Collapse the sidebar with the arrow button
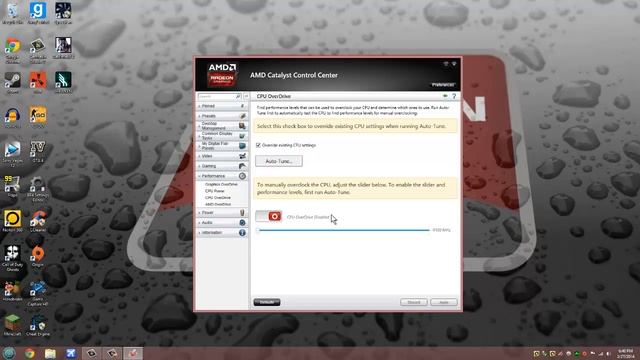 pos(246,96)
